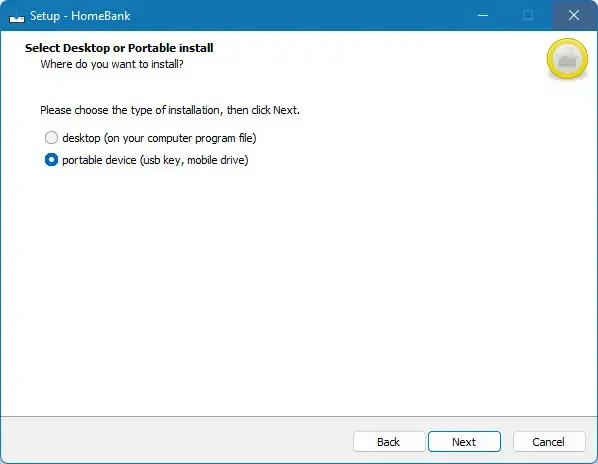Screen dimensions: 598x464
Task: Go to the Next setup step
Action: [x=464, y=442]
